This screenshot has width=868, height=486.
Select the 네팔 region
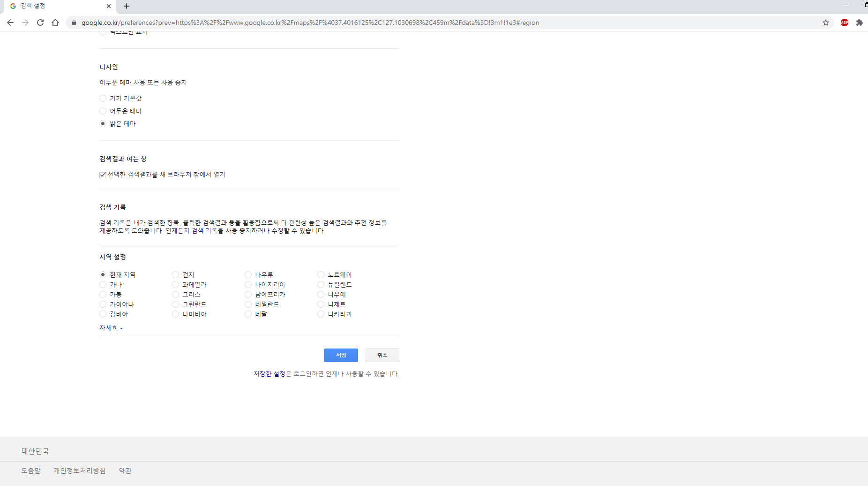pos(248,314)
